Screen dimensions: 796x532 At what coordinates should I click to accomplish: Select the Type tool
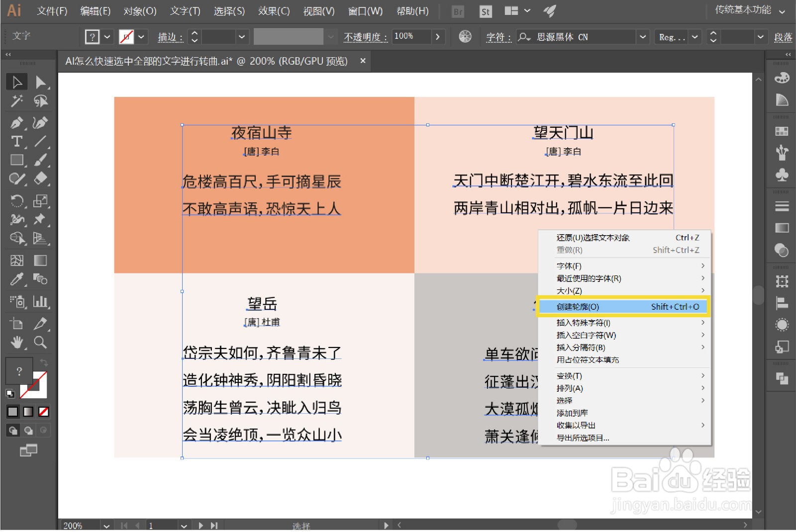click(x=16, y=142)
